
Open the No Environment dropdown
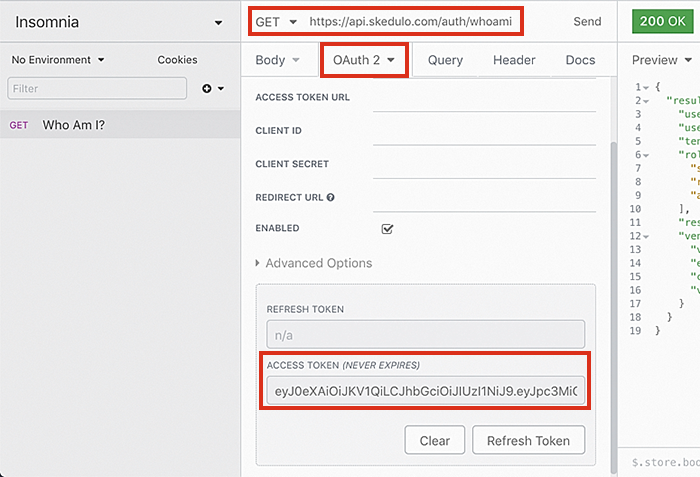coord(58,60)
